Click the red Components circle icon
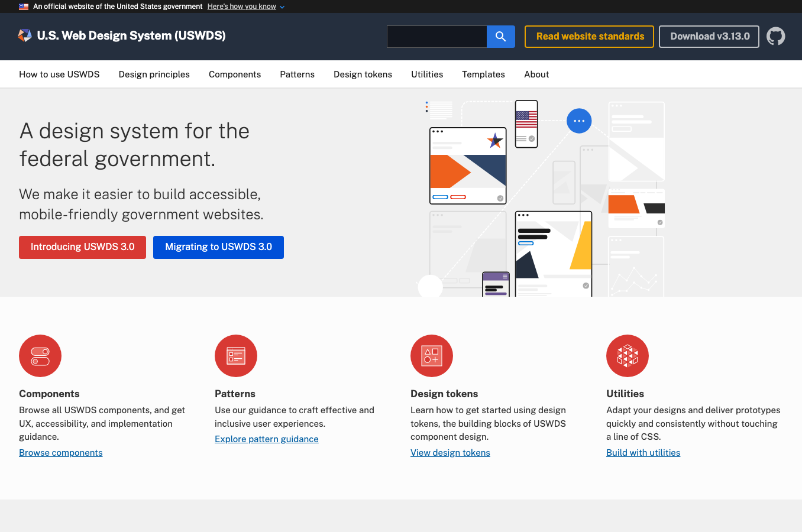This screenshot has height=532, width=802. 40,356
